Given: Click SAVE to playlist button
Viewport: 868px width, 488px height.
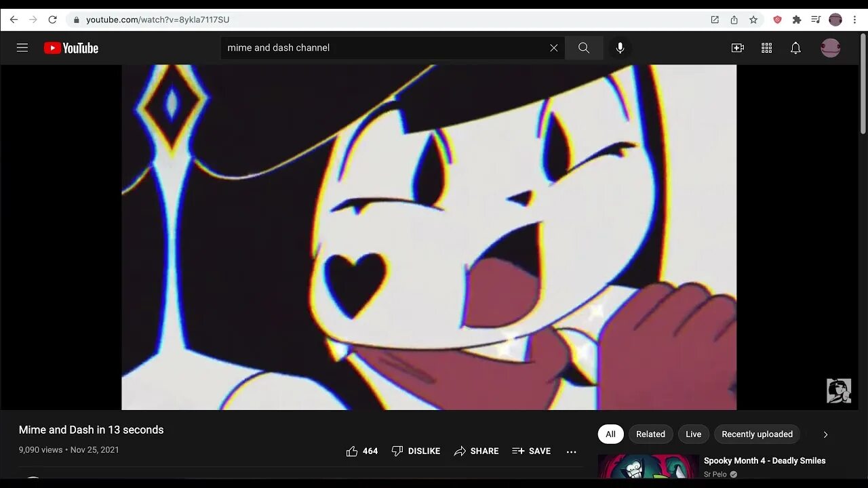Looking at the screenshot, I should click(x=531, y=451).
